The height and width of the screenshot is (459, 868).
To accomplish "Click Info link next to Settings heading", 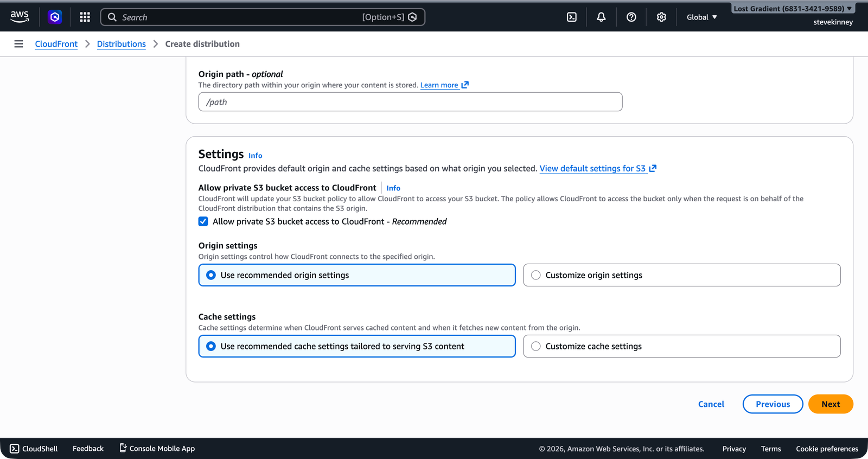I will [256, 156].
